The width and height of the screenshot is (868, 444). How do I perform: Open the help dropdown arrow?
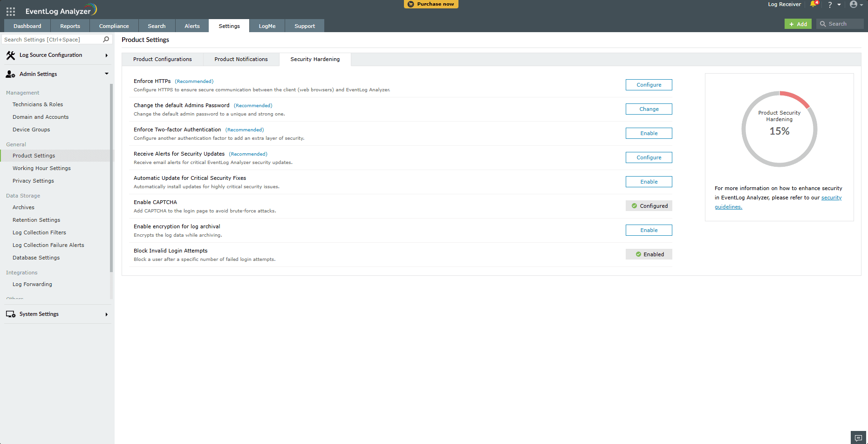pyautogui.click(x=839, y=5)
